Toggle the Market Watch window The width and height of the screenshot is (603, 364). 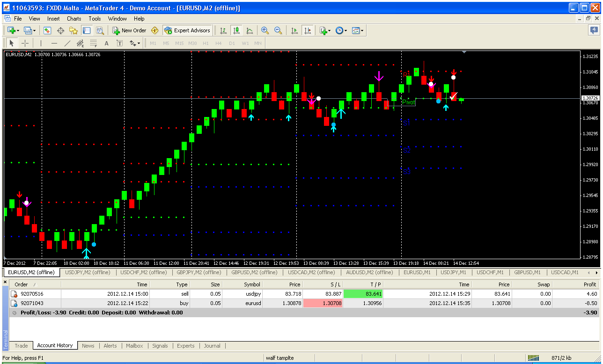tap(47, 30)
